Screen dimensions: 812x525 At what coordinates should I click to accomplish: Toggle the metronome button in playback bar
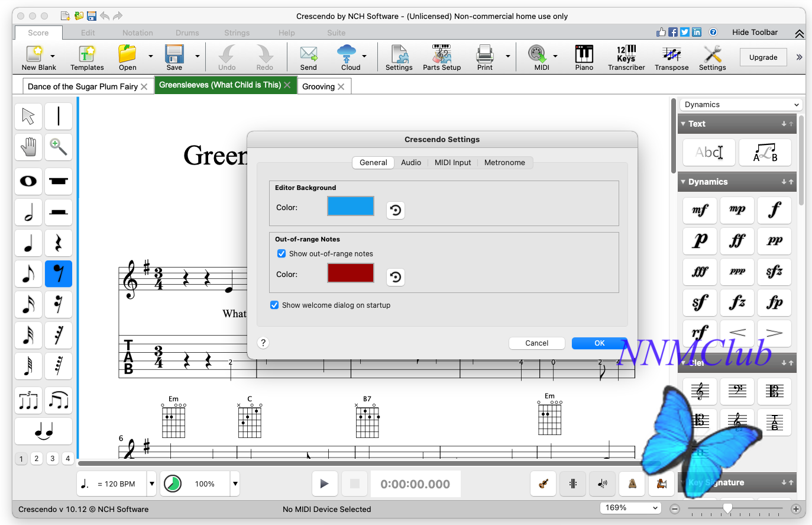[x=632, y=484]
